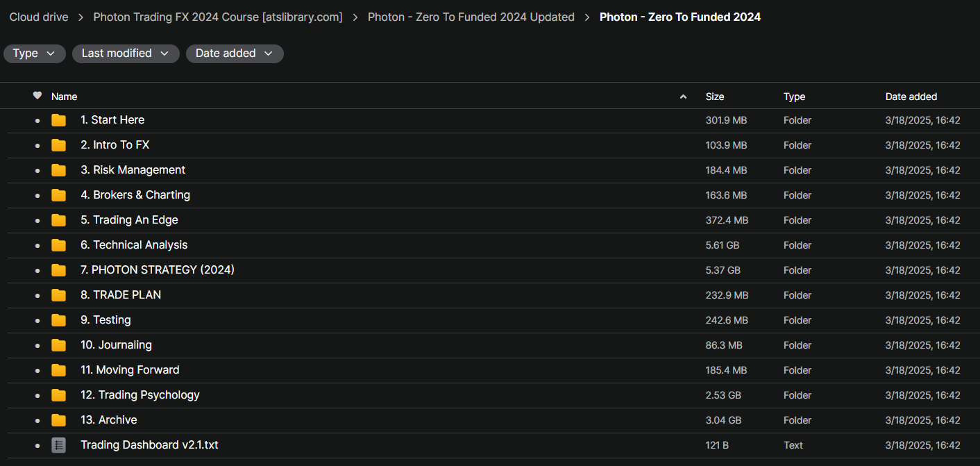980x466 pixels.
Task: Click the folder icon next to 7. PHOTON STRATEGY (2024)
Action: coord(59,270)
